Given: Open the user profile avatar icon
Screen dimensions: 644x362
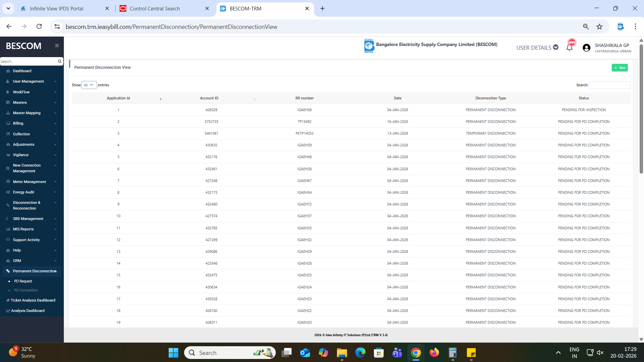Looking at the screenshot, I should click(587, 48).
